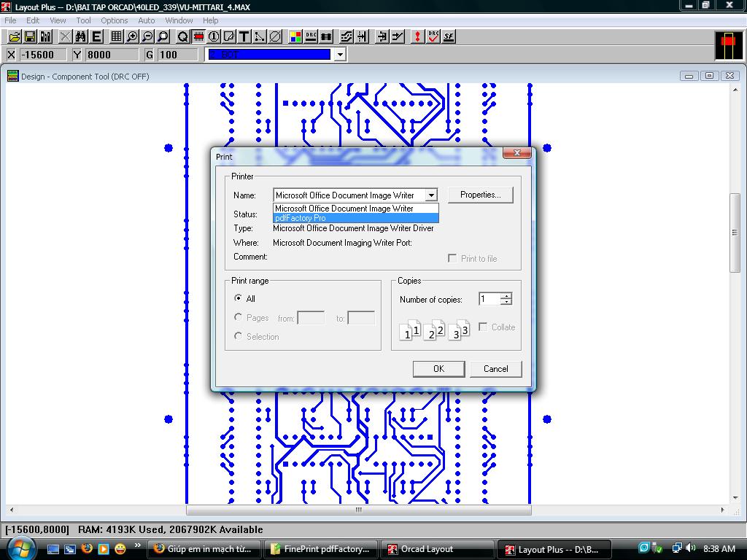
Task: Open the Color settings icon
Action: [x=295, y=36]
